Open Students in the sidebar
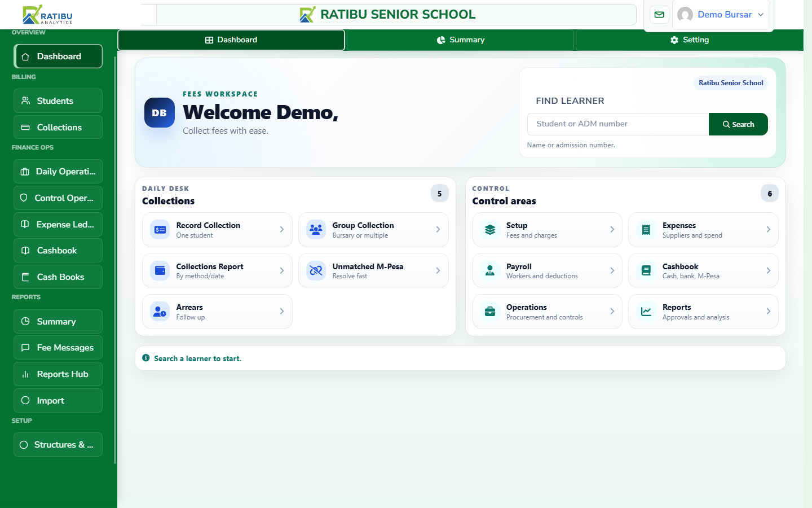 pos(58,101)
